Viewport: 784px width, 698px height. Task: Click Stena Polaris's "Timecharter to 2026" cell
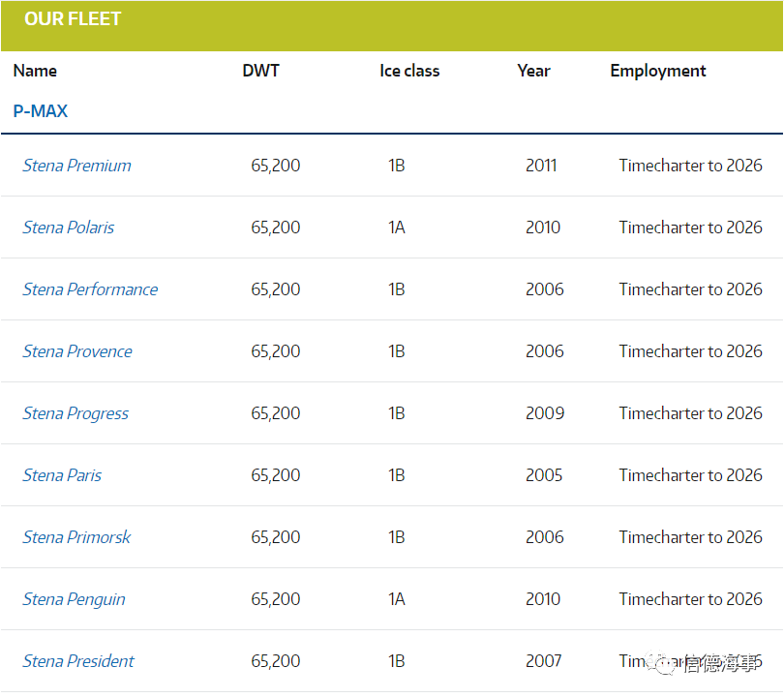(x=690, y=228)
